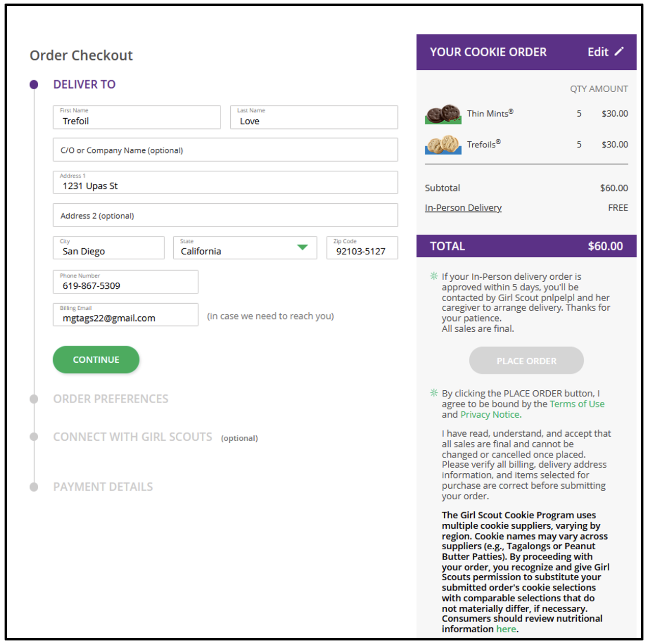Click the ORDER PREFERENCES step circle
The width and height of the screenshot is (647, 644).
pos(34,399)
